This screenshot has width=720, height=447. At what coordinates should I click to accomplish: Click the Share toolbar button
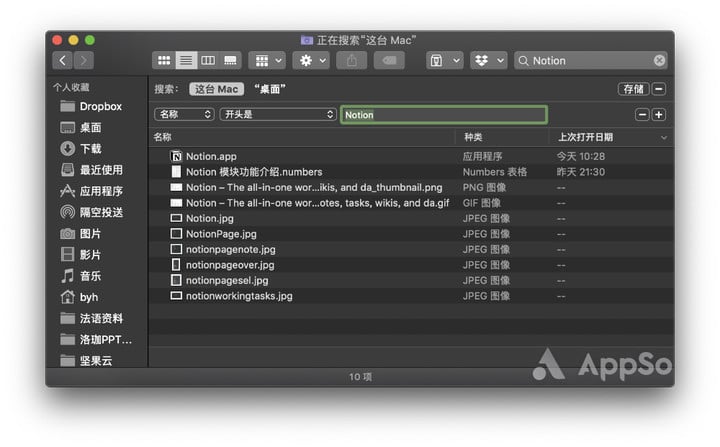352,60
